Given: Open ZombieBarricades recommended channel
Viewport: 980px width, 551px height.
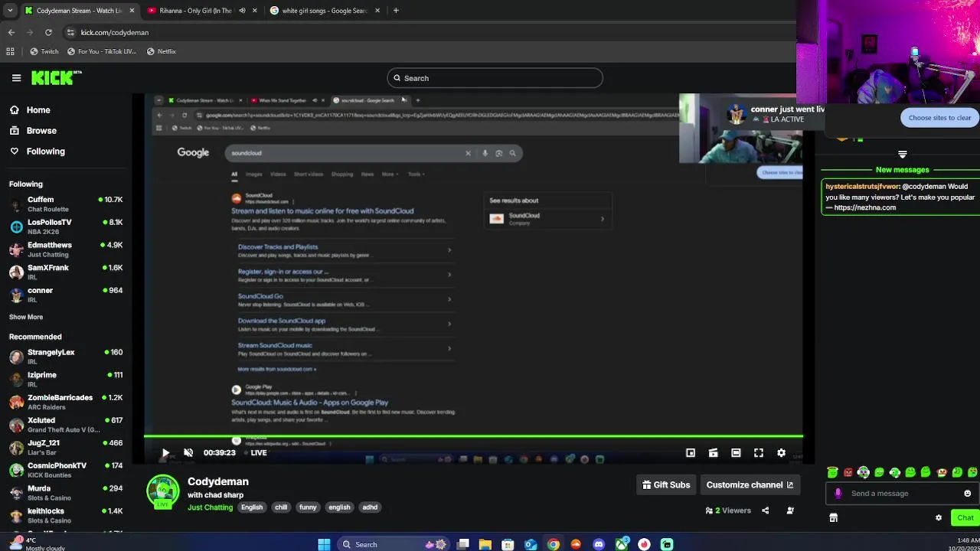Looking at the screenshot, I should (66, 402).
